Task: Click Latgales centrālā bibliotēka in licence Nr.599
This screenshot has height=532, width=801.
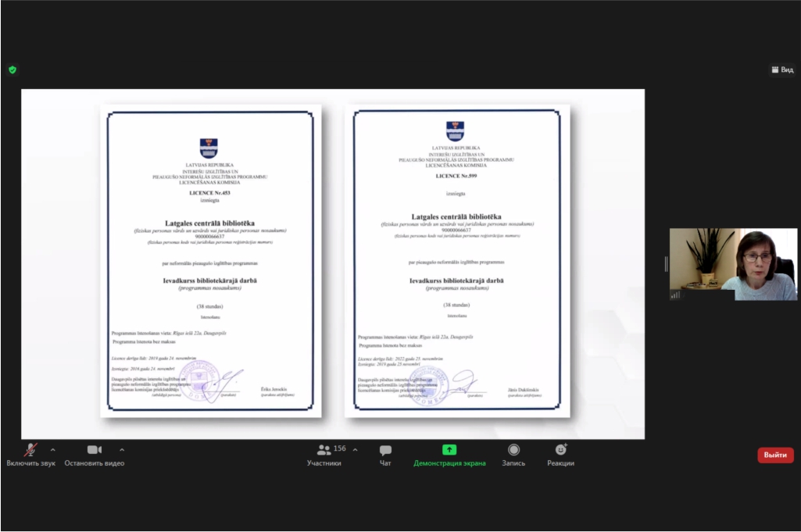Action: click(x=456, y=216)
